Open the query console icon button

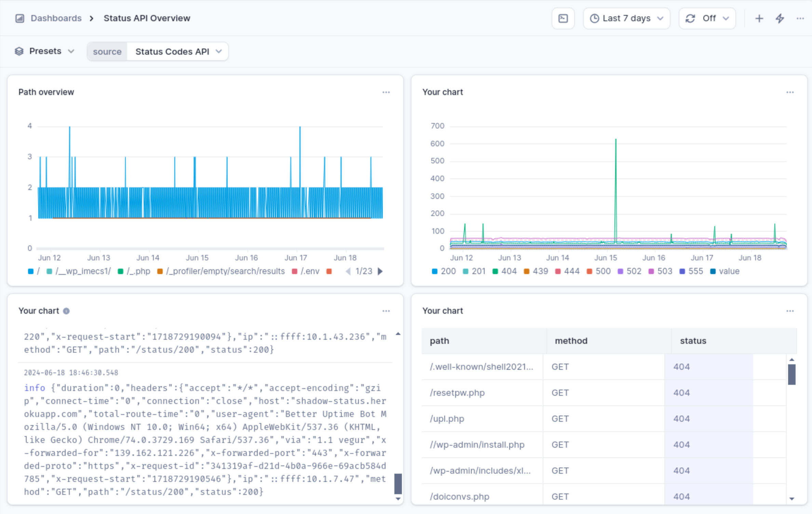(563, 18)
